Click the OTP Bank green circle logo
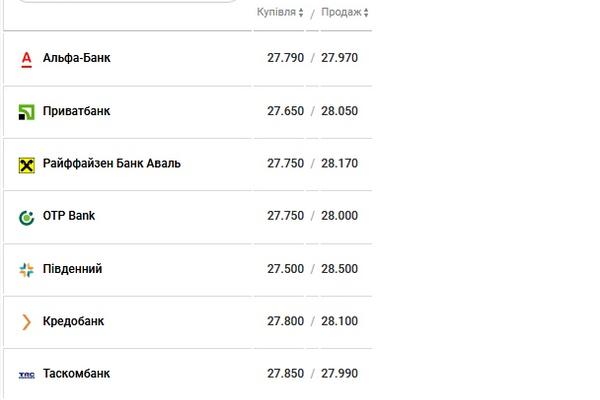600x400 pixels. click(x=26, y=217)
